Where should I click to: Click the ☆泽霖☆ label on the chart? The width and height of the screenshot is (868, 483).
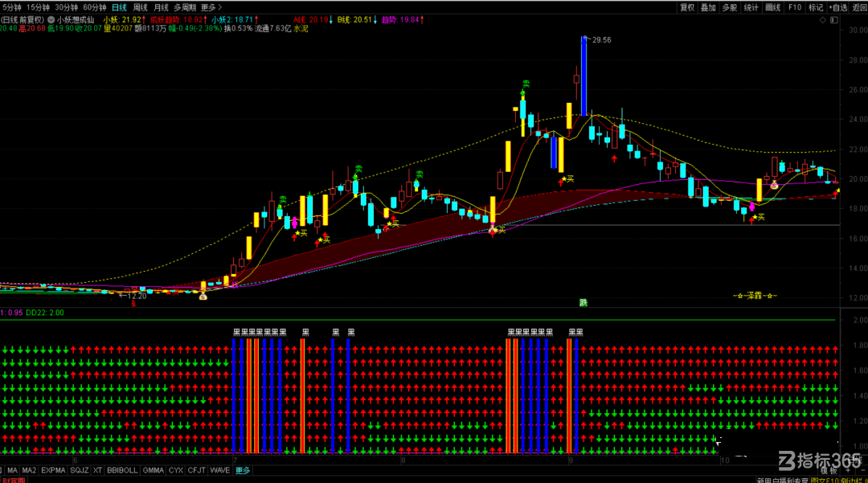pos(755,296)
